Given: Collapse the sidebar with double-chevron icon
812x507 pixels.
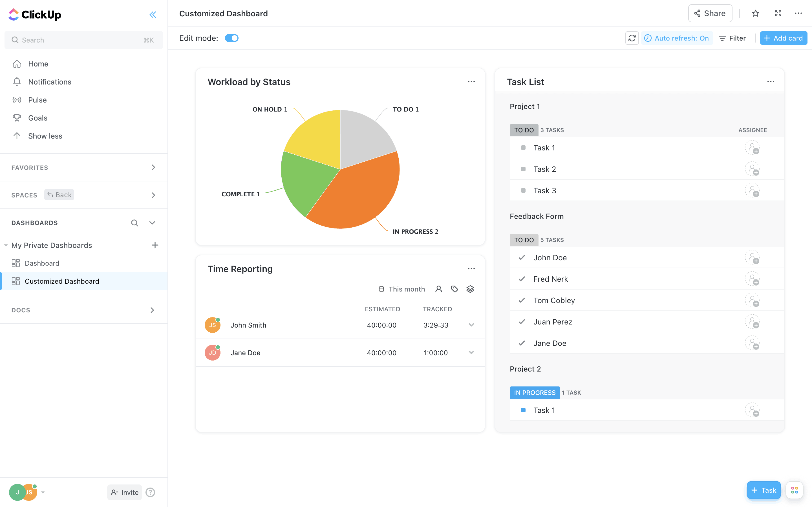Looking at the screenshot, I should click(x=153, y=14).
